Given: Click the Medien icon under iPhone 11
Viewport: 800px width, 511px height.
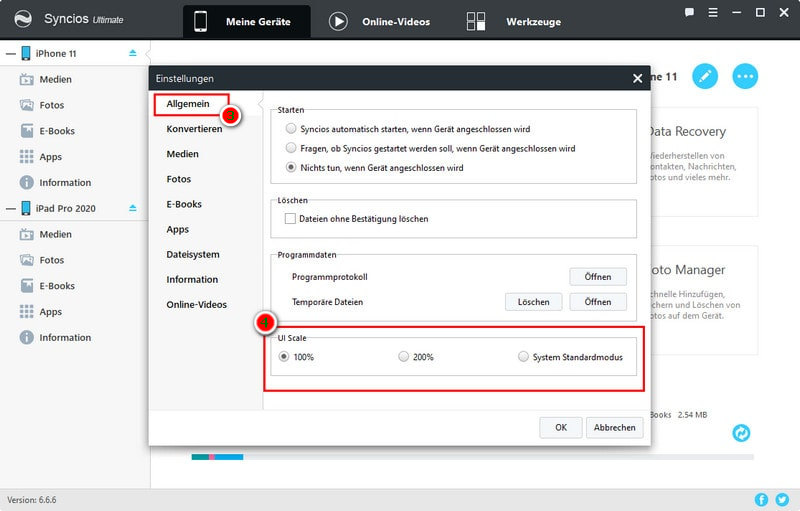Looking at the screenshot, I should [27, 79].
